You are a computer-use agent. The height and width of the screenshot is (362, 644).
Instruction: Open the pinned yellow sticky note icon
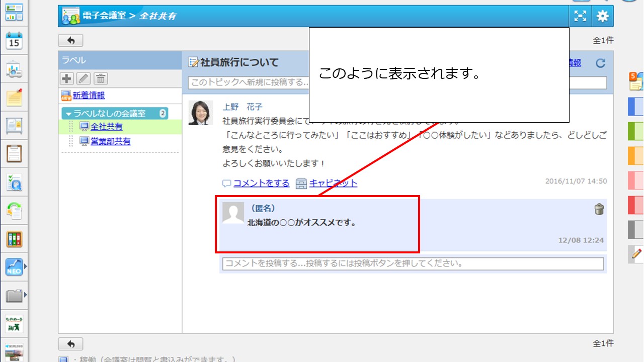[x=14, y=98]
